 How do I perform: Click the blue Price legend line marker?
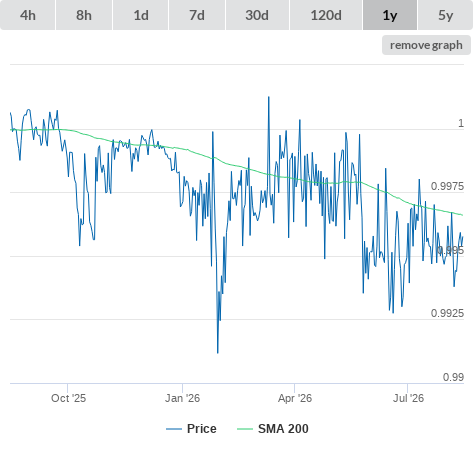(174, 429)
